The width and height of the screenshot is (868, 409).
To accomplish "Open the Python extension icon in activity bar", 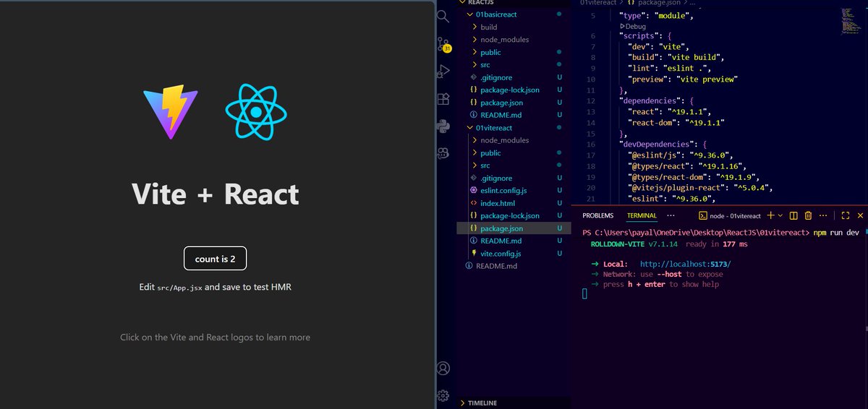I will tap(443, 126).
